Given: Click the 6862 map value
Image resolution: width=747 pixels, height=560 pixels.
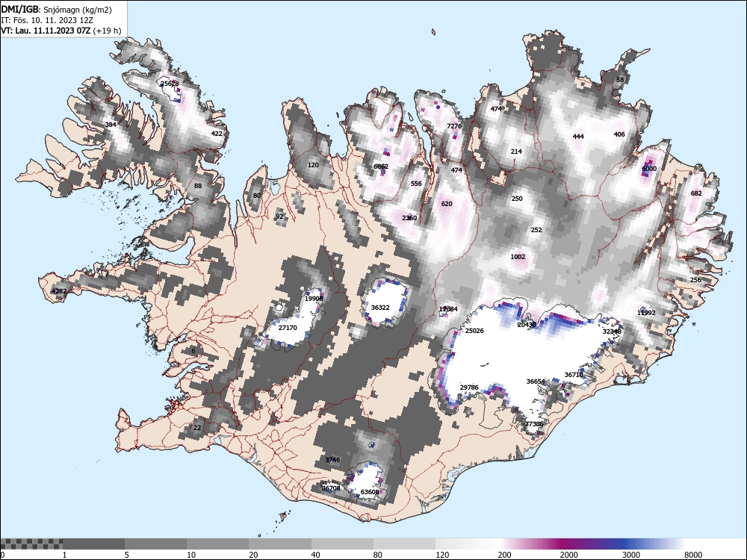Looking at the screenshot, I should [381, 167].
